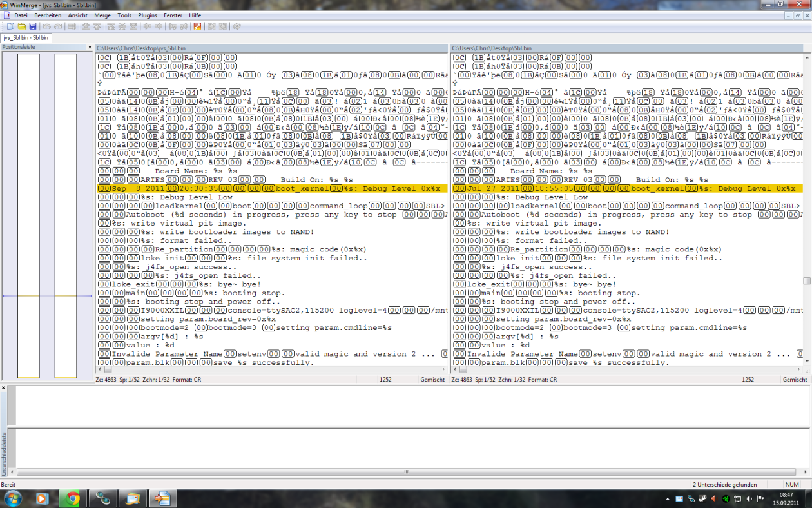This screenshot has width=812, height=508.
Task: Refresh the comparison with the Refresh icon
Action: click(237, 26)
